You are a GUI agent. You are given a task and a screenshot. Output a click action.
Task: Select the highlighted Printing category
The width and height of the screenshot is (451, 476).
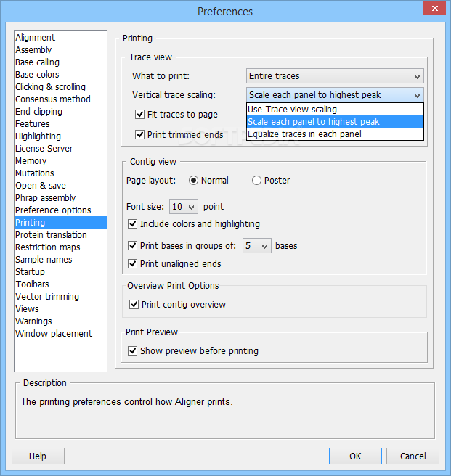(x=60, y=223)
